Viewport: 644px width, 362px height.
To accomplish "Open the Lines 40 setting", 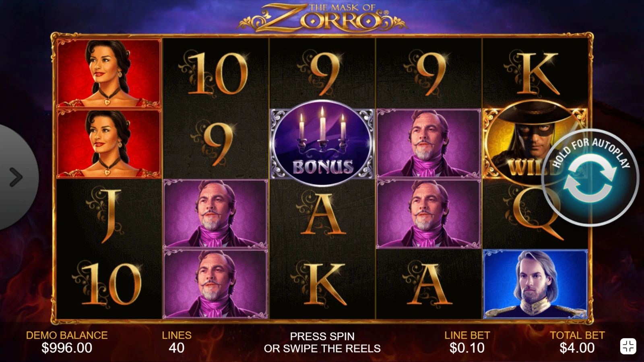I will point(177,342).
